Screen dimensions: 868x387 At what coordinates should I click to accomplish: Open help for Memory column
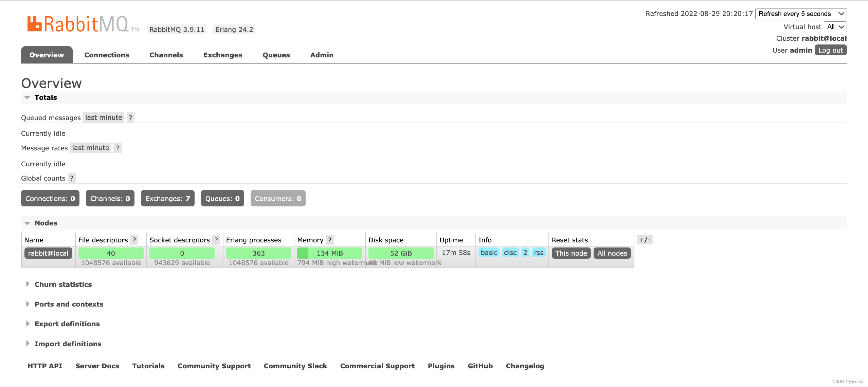(x=330, y=240)
